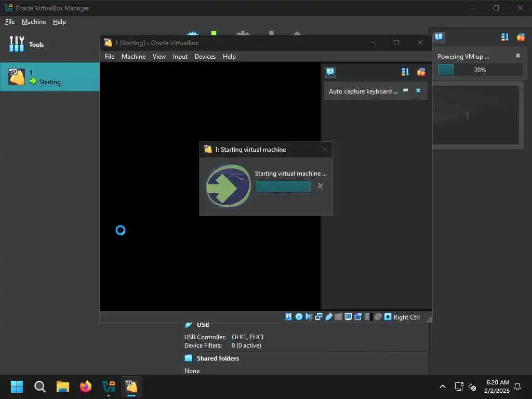Dismiss Auto capture keyboard notification
The height and width of the screenshot is (399, 532).
(418, 90)
